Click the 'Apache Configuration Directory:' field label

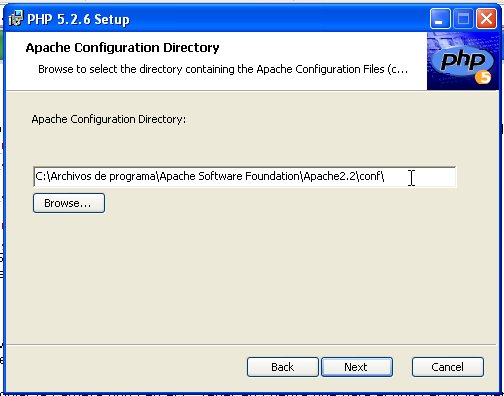coord(109,119)
